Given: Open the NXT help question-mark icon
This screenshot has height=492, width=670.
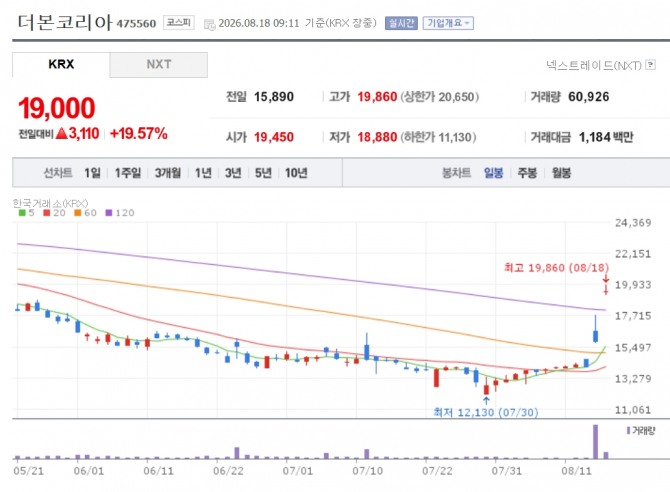Looking at the screenshot, I should coord(650,65).
